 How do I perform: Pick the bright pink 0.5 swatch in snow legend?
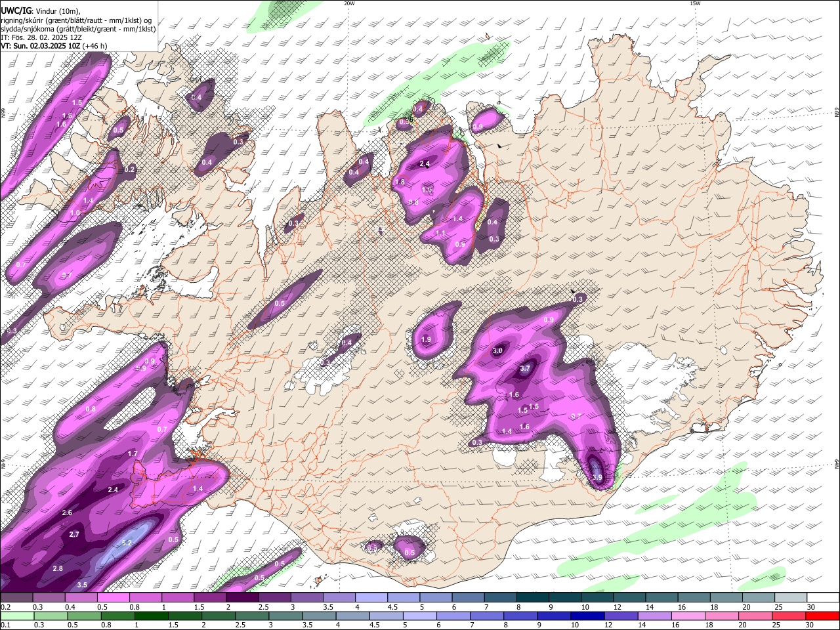(113, 598)
